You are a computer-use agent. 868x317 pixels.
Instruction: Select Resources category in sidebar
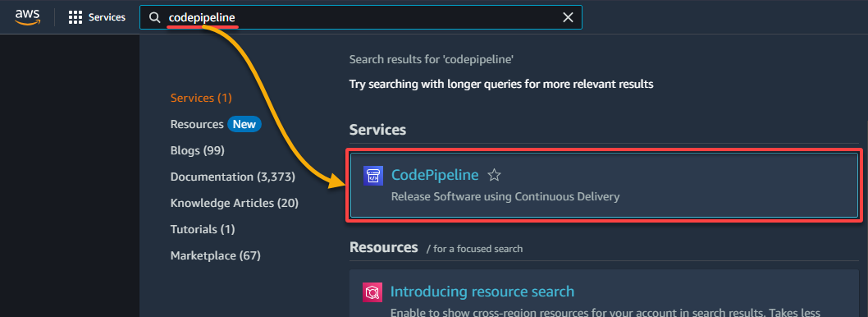(x=197, y=124)
